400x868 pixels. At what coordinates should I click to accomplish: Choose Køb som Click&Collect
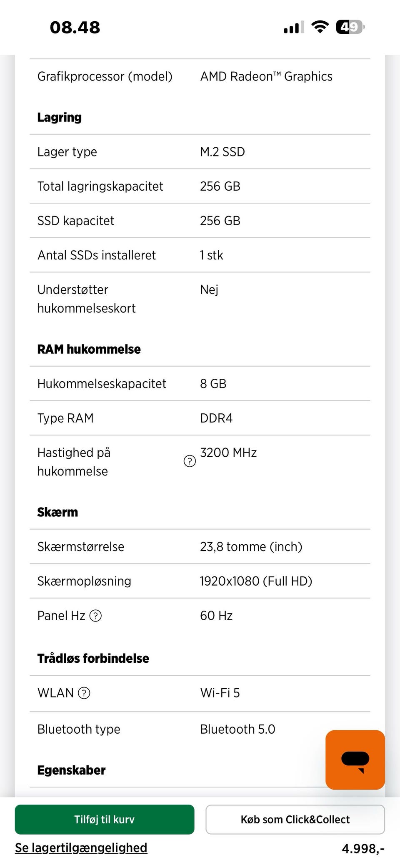coord(295,819)
